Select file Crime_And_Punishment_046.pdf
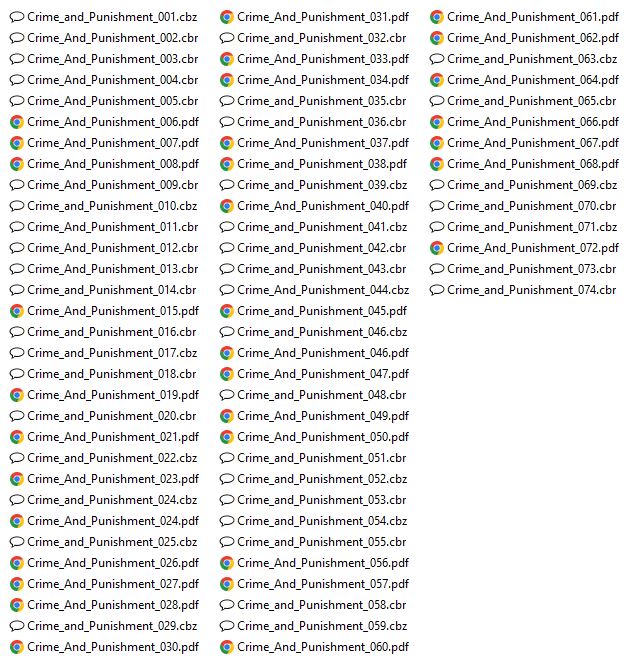The image size is (630, 667). click(x=314, y=353)
